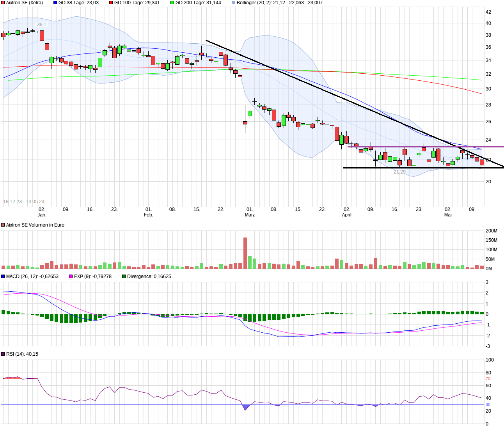Viewport: 504px width, 429px height.
Task: Click the price axis value 42
Action: pos(488,12)
